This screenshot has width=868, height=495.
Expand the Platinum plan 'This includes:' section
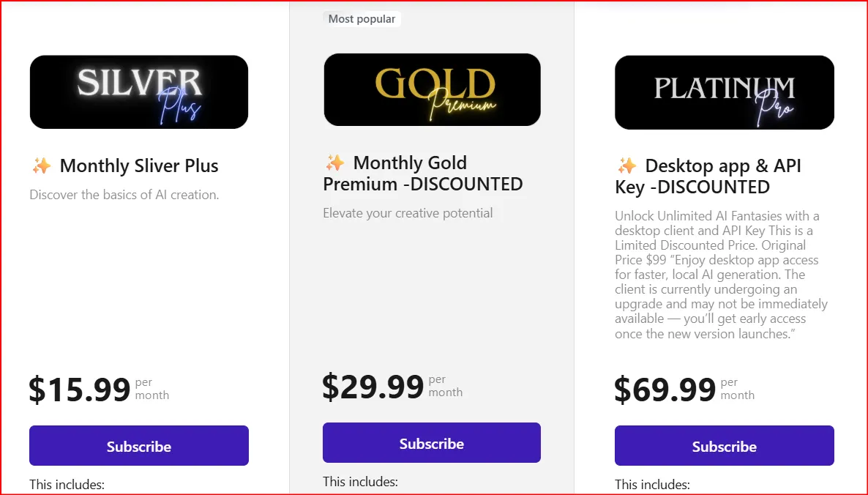[x=652, y=484]
